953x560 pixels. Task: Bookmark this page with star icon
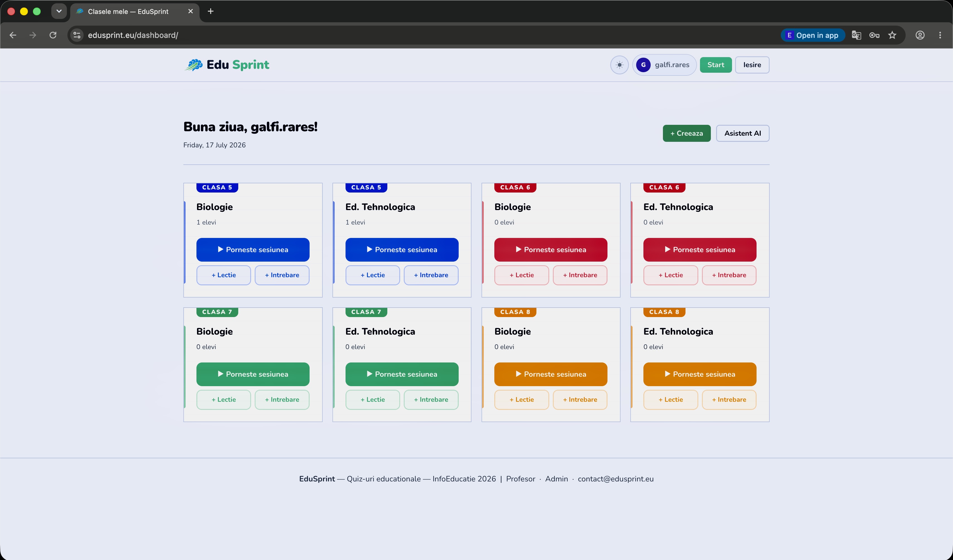point(892,35)
